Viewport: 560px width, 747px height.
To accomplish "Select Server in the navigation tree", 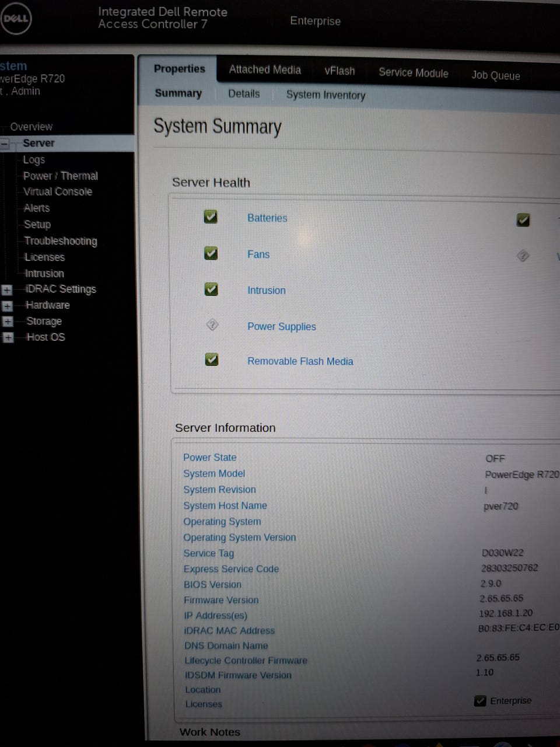I will tap(38, 143).
